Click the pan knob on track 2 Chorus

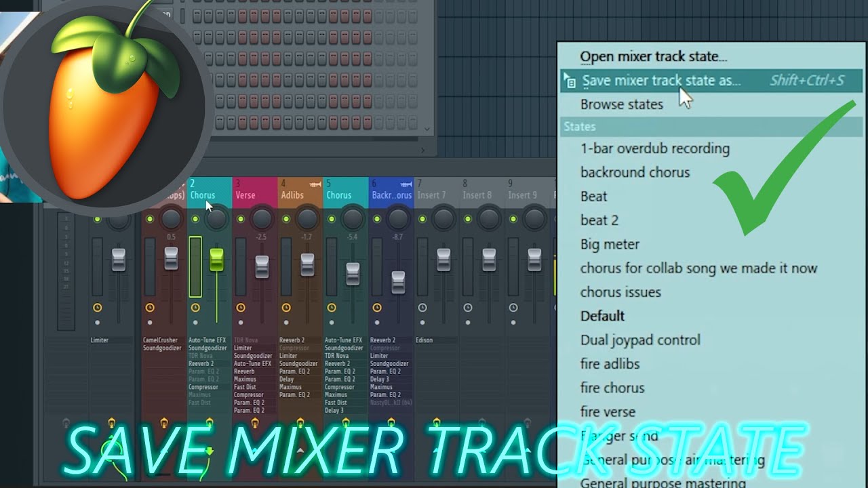pyautogui.click(x=216, y=219)
